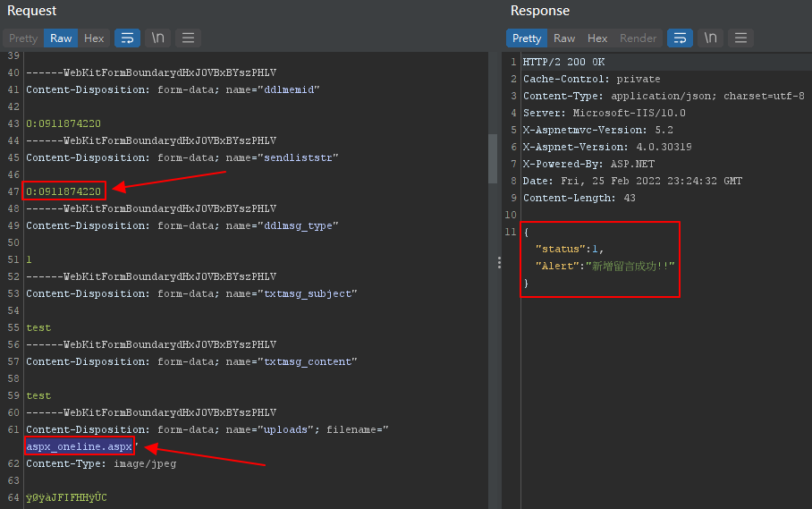Click the 'Content-Length: 43' header

(x=579, y=198)
